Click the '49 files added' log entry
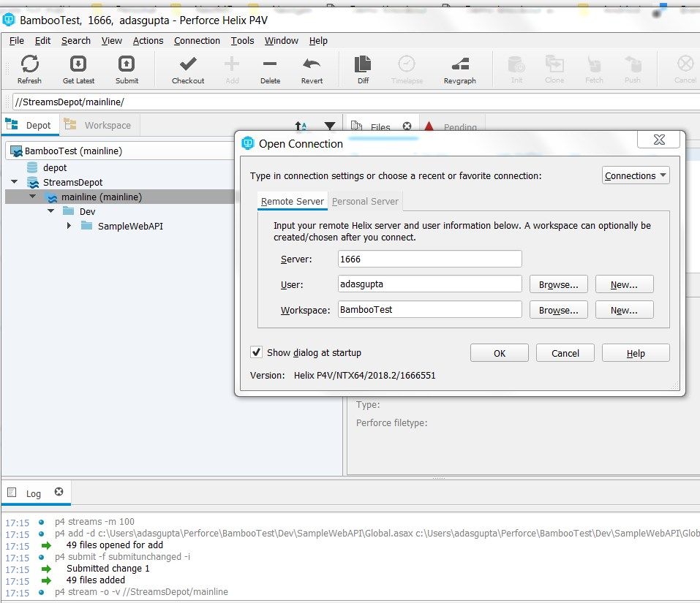This screenshot has width=700, height=603. pos(96,580)
